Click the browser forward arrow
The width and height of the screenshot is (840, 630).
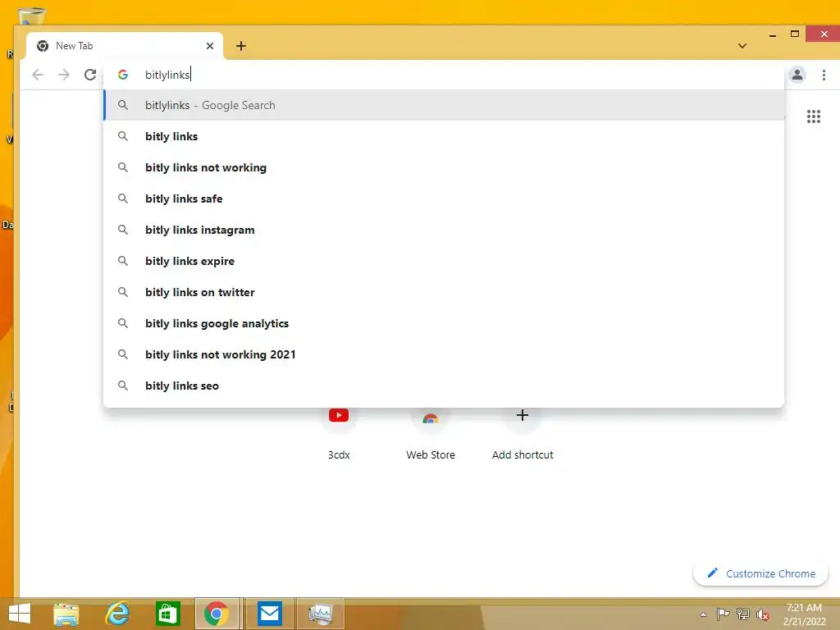[x=64, y=75]
